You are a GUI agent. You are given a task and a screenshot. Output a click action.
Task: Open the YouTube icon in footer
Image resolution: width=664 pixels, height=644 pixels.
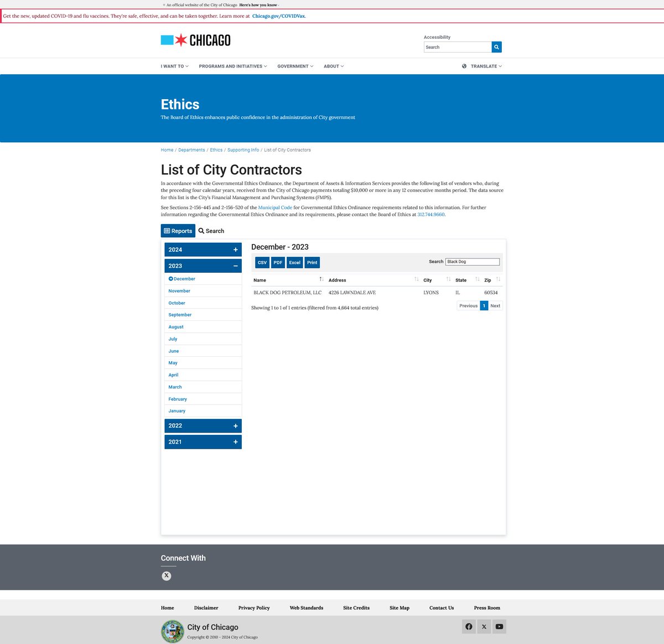tap(499, 626)
